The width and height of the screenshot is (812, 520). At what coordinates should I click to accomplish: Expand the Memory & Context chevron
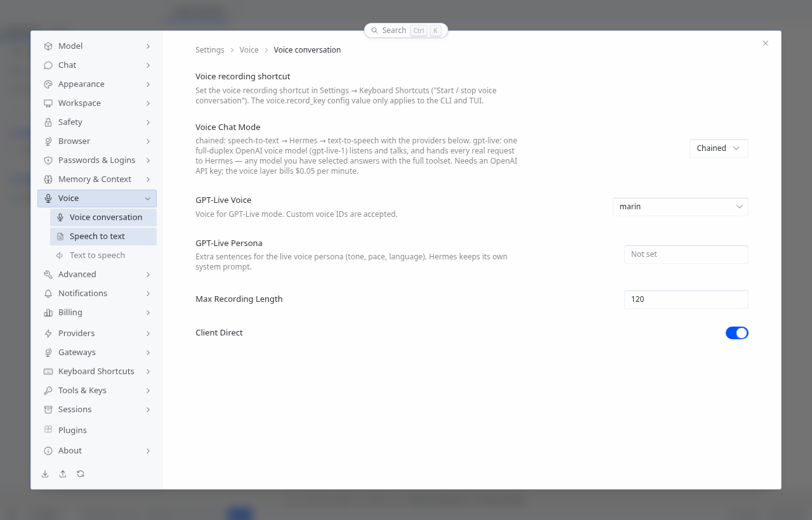click(148, 179)
